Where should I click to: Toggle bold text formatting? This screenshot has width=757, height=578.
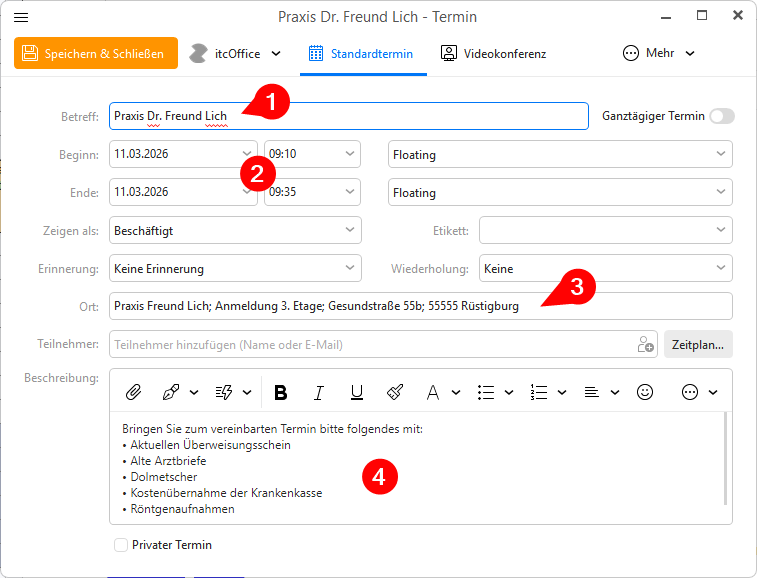(280, 393)
